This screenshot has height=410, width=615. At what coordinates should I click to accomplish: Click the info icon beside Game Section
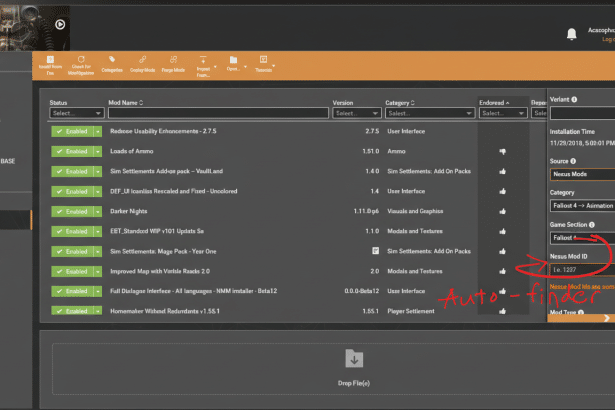tap(592, 225)
